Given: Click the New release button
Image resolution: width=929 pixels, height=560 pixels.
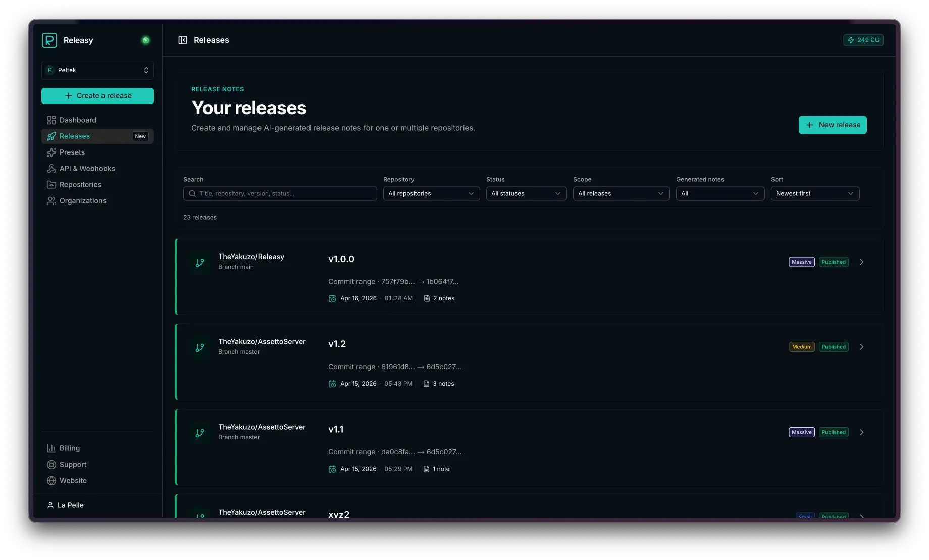Looking at the screenshot, I should tap(833, 125).
